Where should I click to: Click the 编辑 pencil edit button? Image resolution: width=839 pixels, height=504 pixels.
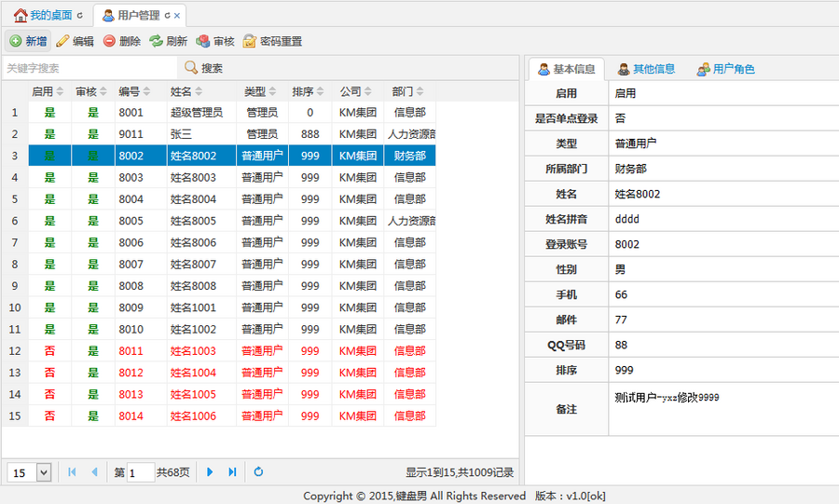pyautogui.click(x=75, y=41)
